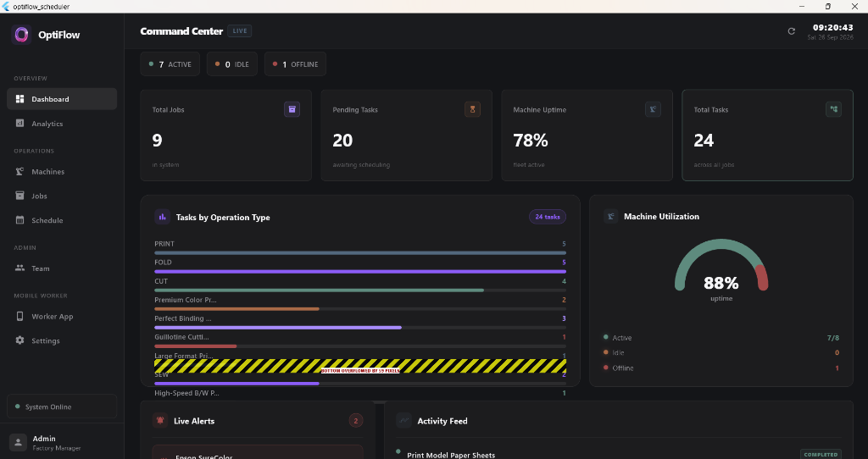Screen dimensions: 868x459
Task: Open the Worker App entry
Action: point(62,317)
